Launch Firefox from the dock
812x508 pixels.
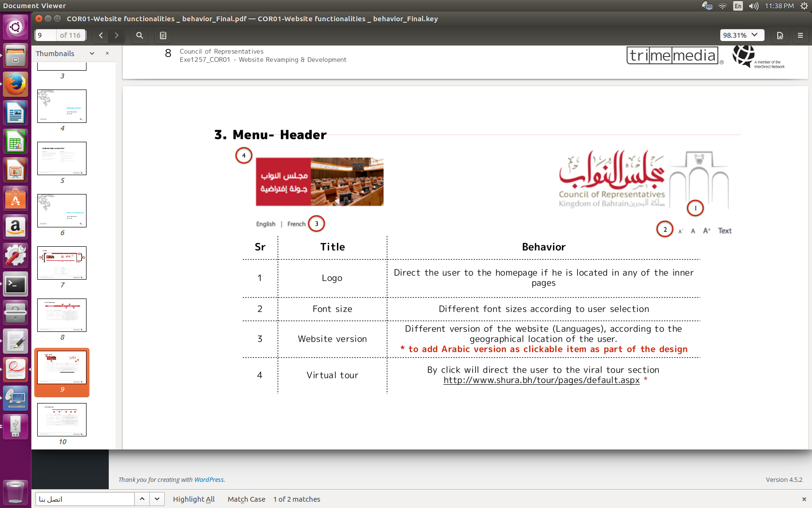click(x=15, y=85)
